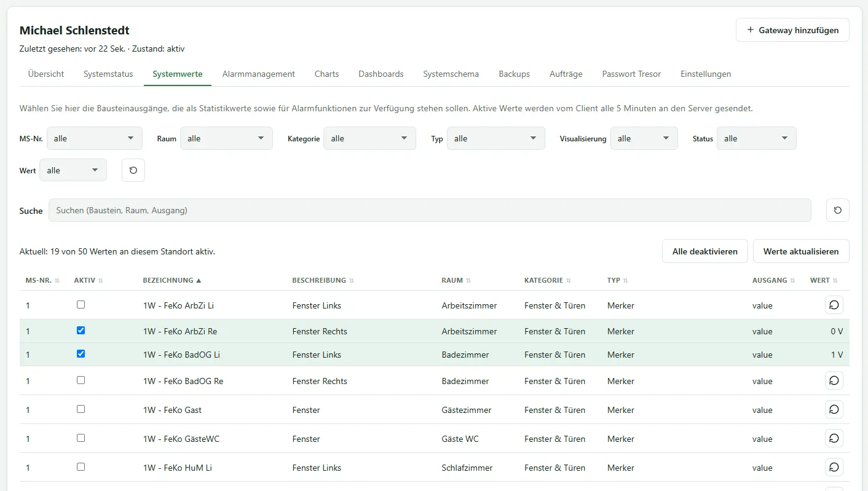The image size is (868, 491).
Task: Expand the Kategorie filter dropdown
Action: click(x=369, y=138)
